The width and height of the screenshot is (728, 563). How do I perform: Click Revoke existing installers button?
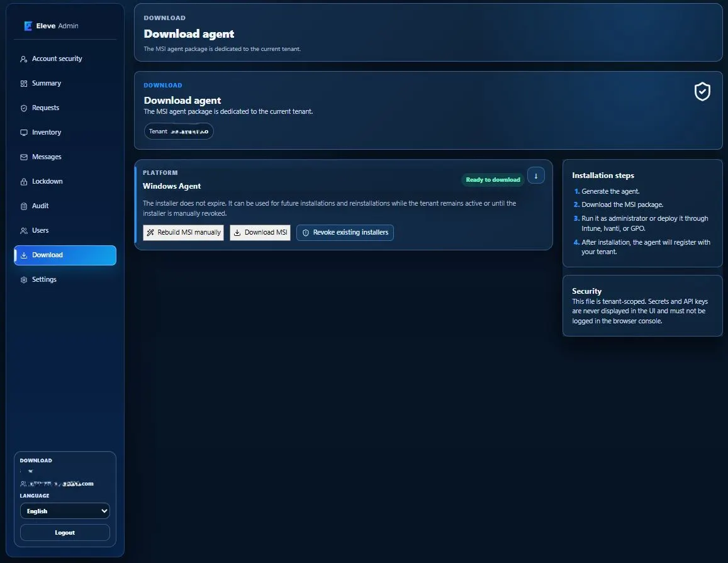[x=345, y=233]
